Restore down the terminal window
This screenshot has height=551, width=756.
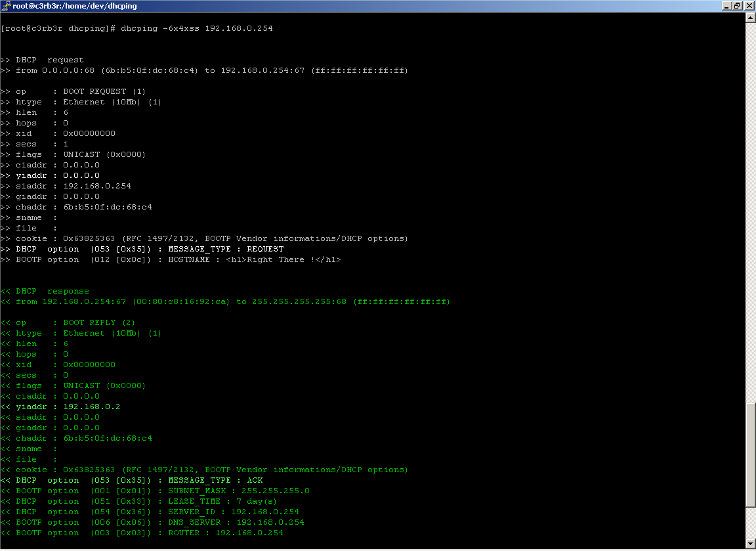pyautogui.click(x=737, y=6)
